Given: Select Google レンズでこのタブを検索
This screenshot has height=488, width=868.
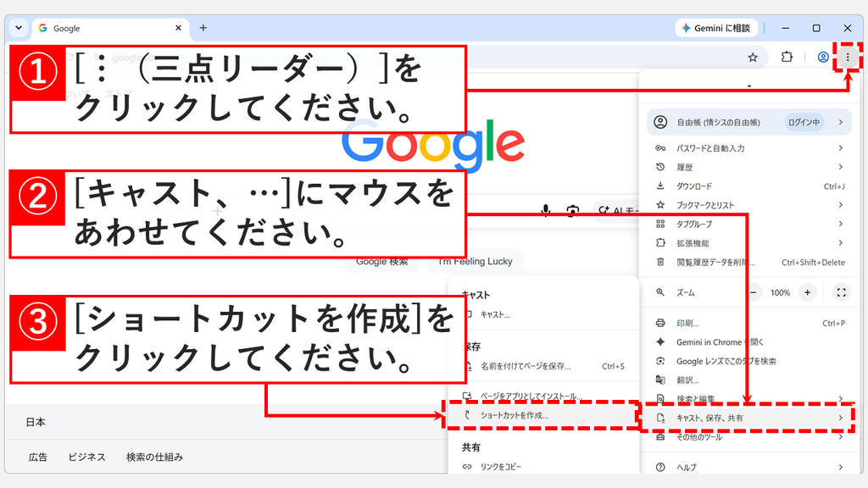Looking at the screenshot, I should (749, 361).
